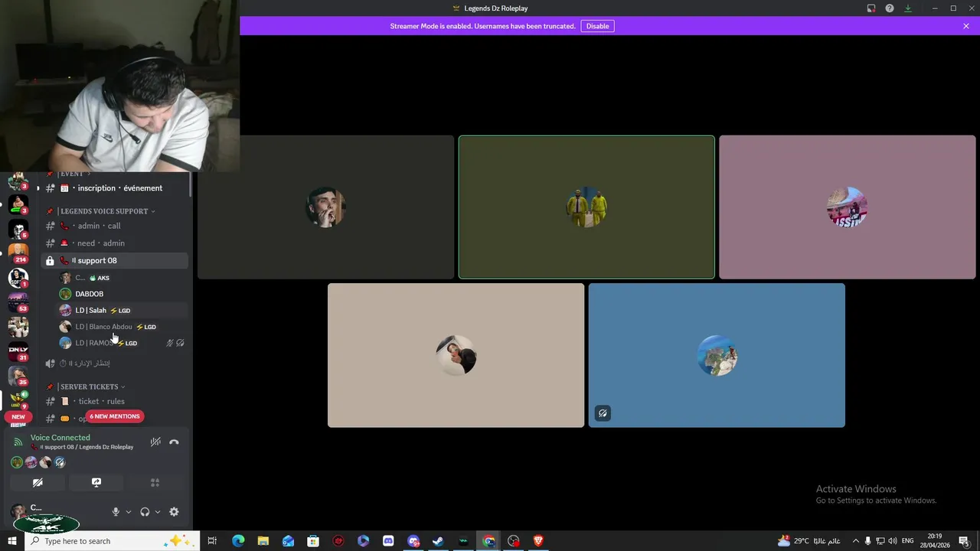The image size is (980, 551).
Task: Click Voice Connected status text
Action: (60, 438)
